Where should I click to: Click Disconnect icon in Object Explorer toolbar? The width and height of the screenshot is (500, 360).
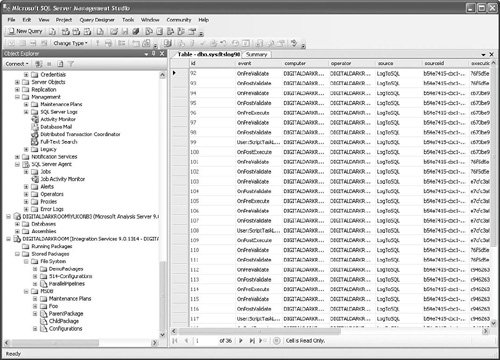(39, 64)
